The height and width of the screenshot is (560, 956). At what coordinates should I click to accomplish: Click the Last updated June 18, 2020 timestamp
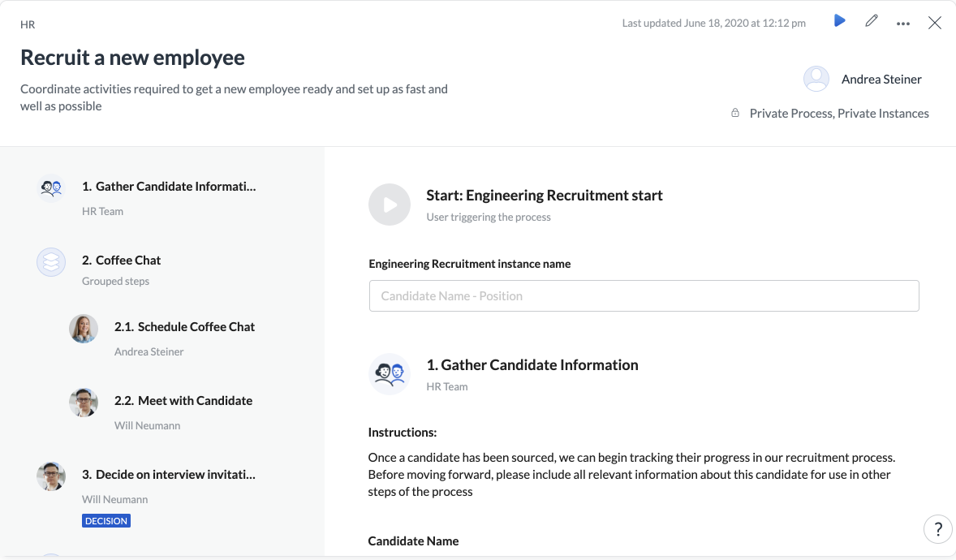pyautogui.click(x=713, y=23)
